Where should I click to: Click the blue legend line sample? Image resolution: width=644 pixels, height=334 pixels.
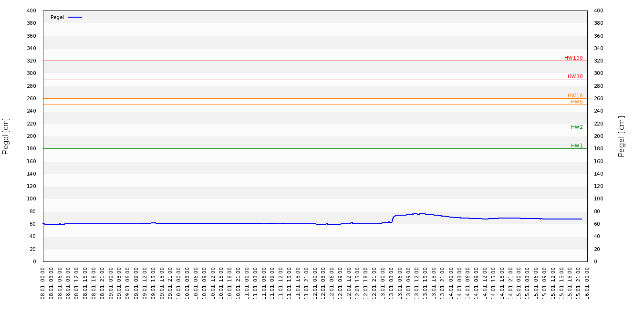tap(75, 17)
